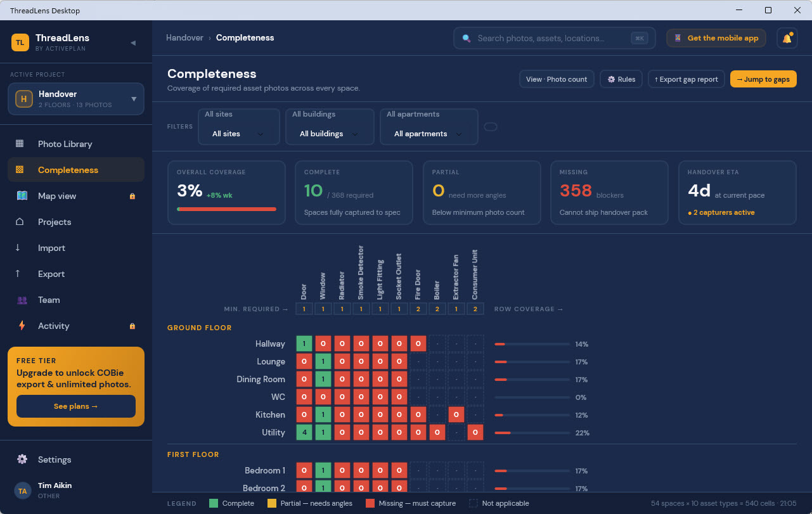Click the Completeness sidebar icon
Viewport: 812px width, 514px height.
pos(20,170)
